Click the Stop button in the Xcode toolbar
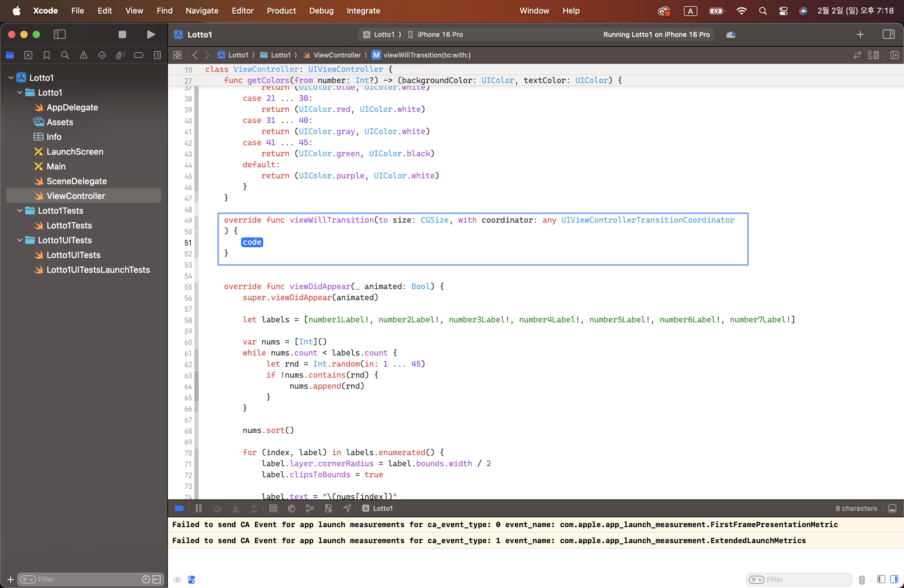 (x=122, y=34)
